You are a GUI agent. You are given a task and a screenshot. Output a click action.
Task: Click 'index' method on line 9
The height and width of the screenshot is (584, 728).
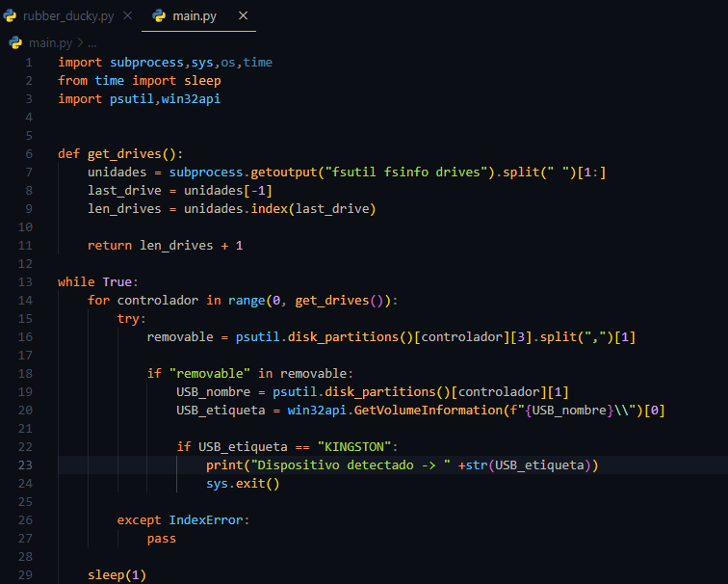(270, 209)
